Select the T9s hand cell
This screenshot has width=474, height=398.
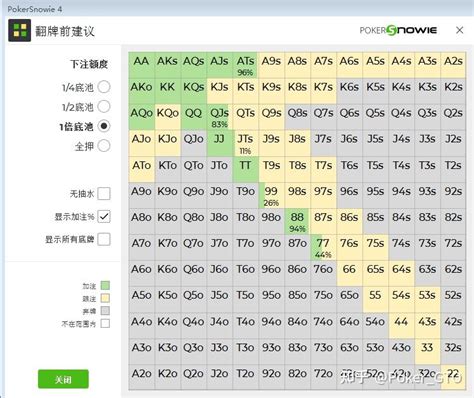click(272, 169)
